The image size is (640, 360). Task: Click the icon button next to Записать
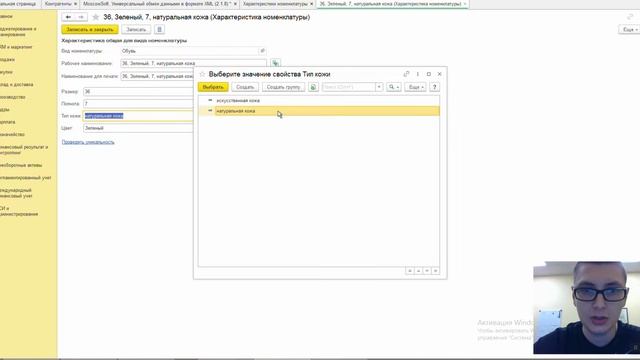160,29
